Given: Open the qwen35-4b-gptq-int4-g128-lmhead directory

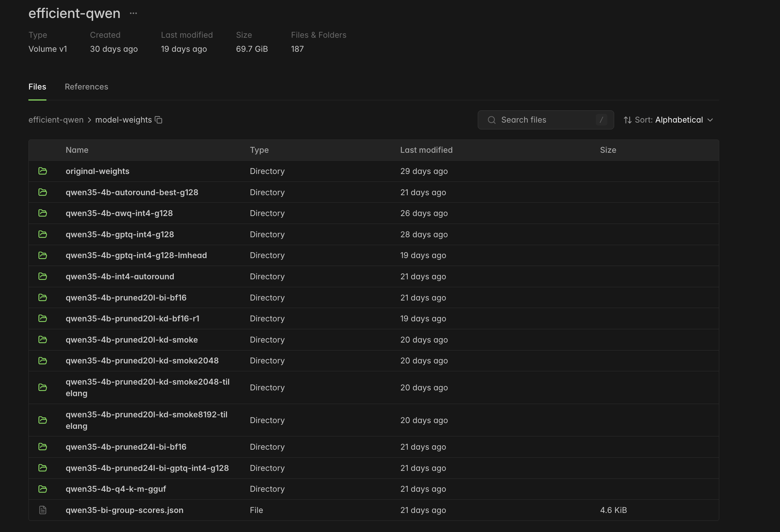Looking at the screenshot, I should pyautogui.click(x=136, y=255).
